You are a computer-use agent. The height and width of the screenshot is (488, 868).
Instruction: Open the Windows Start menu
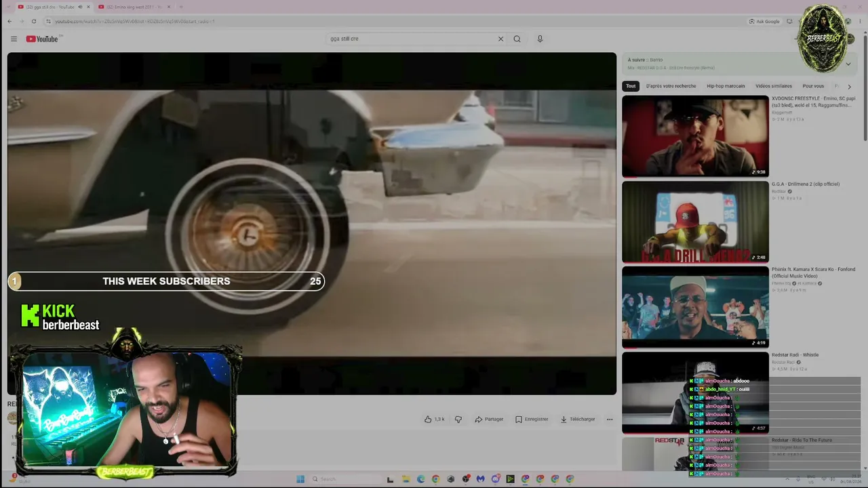pyautogui.click(x=300, y=479)
